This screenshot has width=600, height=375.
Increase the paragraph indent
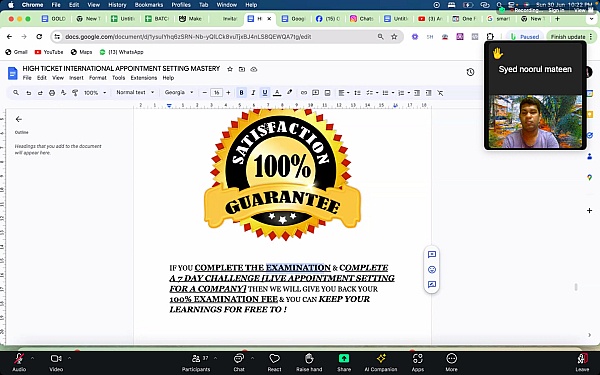click(x=429, y=93)
